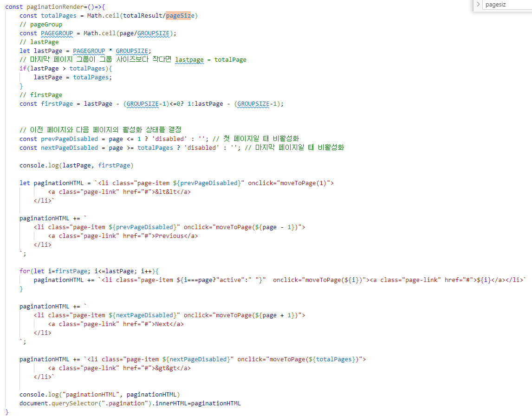Image resolution: width=532 pixels, height=416 pixels.
Task: Click the '&lt&lt' link text
Action: (166, 192)
